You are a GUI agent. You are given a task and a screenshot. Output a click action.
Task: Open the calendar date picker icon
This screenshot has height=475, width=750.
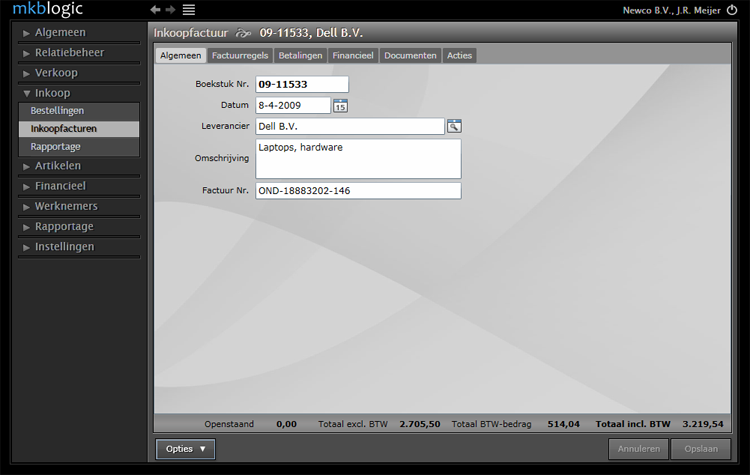point(340,105)
